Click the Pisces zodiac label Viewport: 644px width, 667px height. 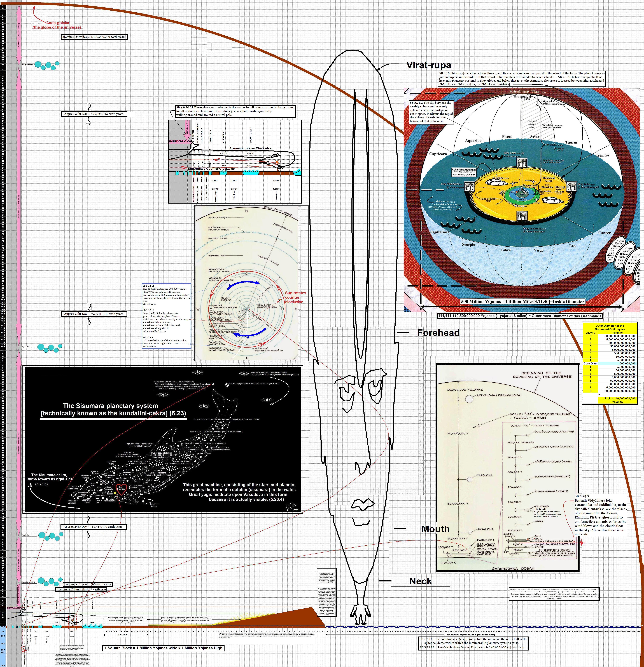pyautogui.click(x=507, y=136)
